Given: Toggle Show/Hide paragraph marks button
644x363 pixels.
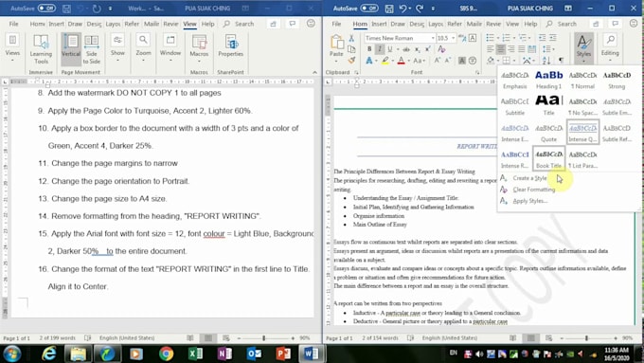Looking at the screenshot, I should [x=561, y=61].
